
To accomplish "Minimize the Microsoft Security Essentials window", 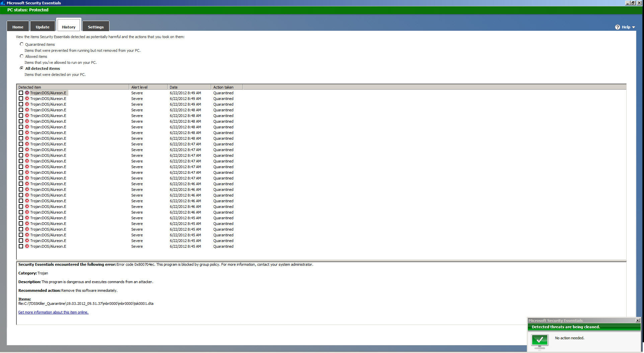I will [x=628, y=3].
